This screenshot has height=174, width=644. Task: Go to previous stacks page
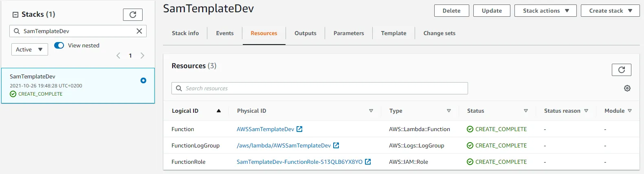point(118,56)
